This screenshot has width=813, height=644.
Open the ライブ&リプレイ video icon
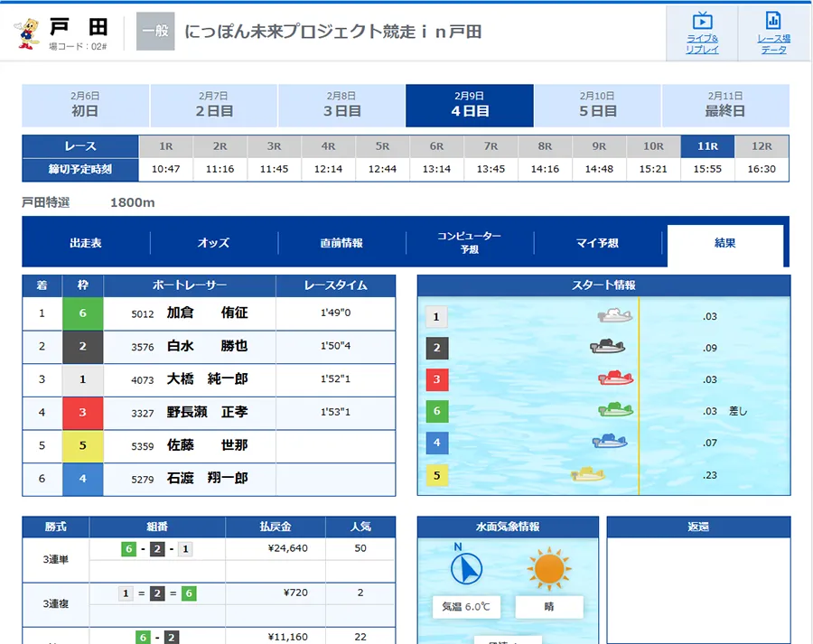click(702, 22)
